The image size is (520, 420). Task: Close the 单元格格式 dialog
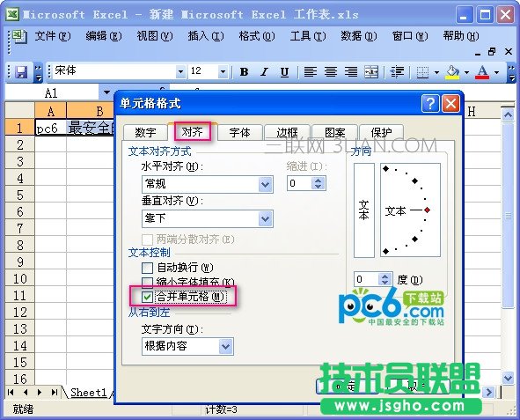coord(451,104)
